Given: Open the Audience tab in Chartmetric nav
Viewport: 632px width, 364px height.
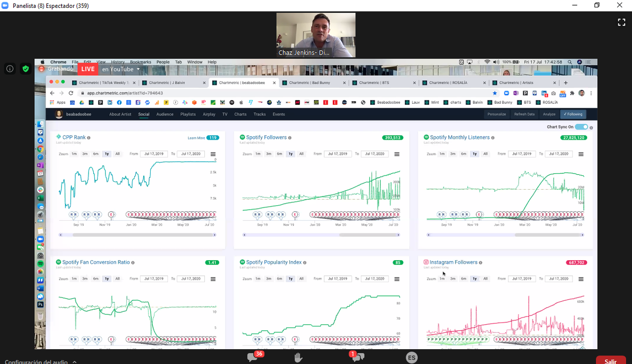Looking at the screenshot, I should point(165,114).
